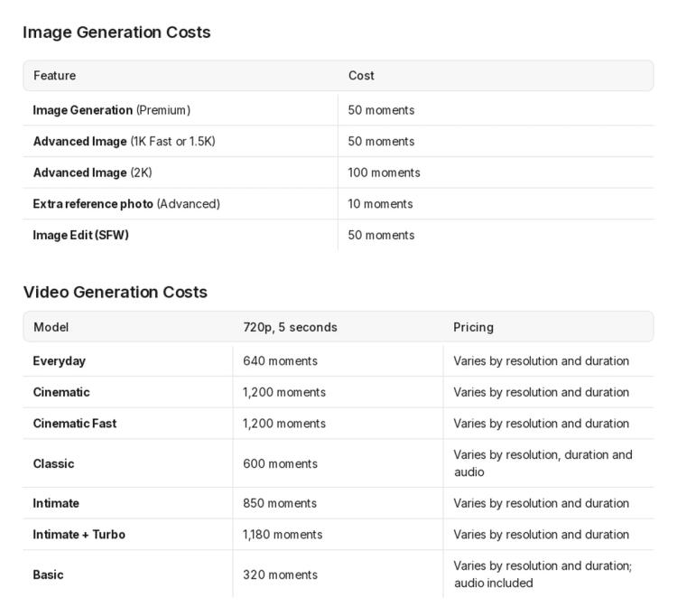Click the 'Basic' model name
This screenshot has height=616, width=677.
49,574
